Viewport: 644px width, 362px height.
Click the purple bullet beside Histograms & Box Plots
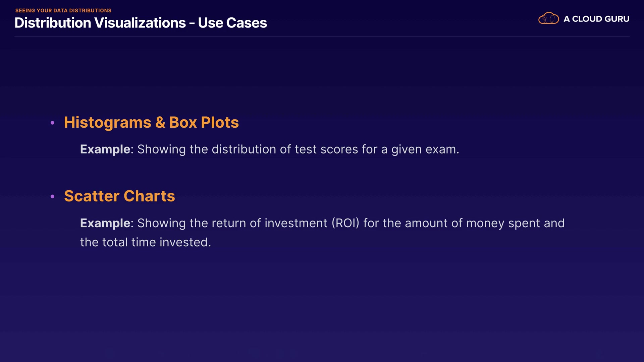pyautogui.click(x=52, y=123)
